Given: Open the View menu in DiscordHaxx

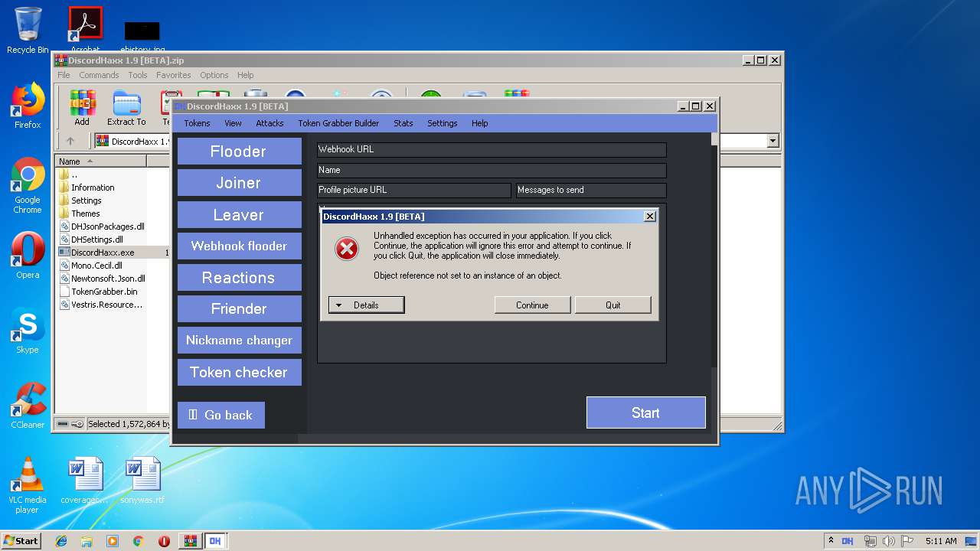Looking at the screenshot, I should point(233,123).
